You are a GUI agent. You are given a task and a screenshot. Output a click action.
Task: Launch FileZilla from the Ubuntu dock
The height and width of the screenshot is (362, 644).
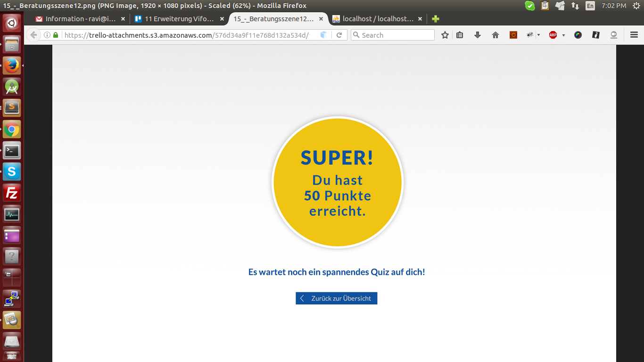tap(12, 193)
